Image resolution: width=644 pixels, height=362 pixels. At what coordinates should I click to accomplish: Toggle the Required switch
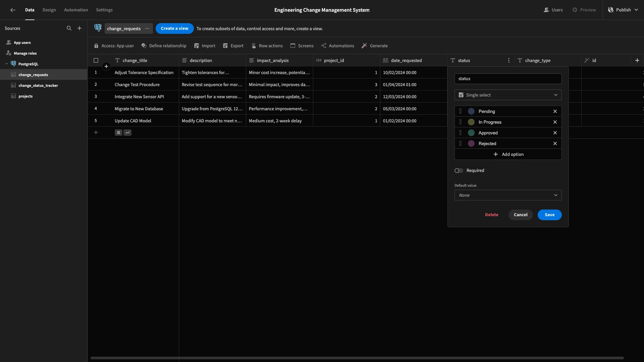coord(459,171)
